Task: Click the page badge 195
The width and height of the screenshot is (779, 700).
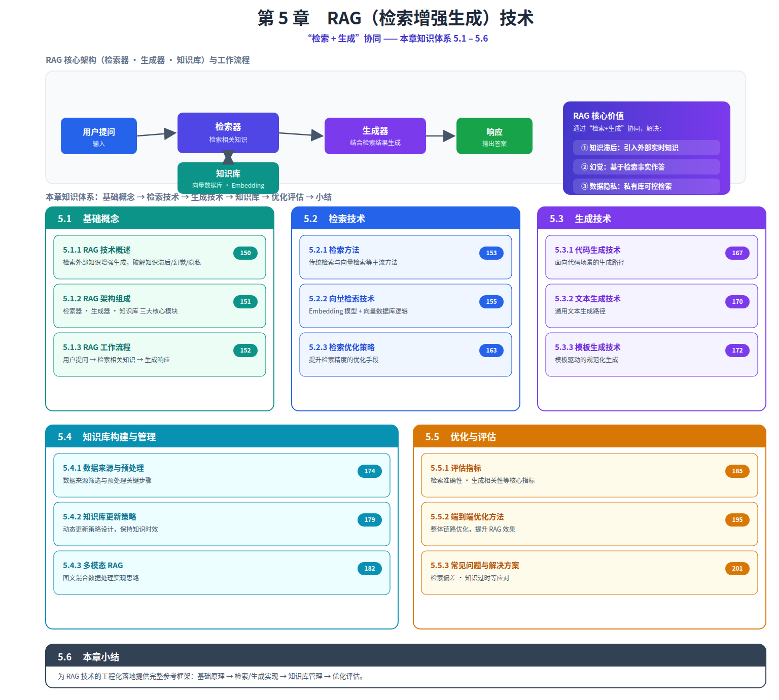Action: 737,520
